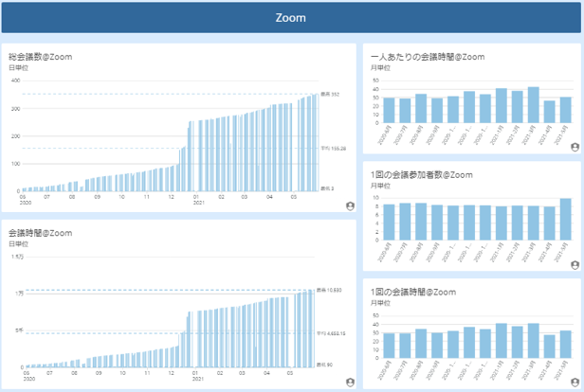Screen dimensions: 584x392
Task: Select the tallest last bar in 1回の会議参加者数 chart
Action: (x=565, y=217)
